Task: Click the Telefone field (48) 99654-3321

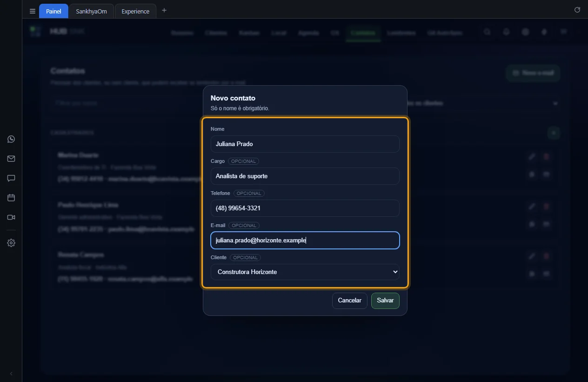Action: tap(305, 208)
